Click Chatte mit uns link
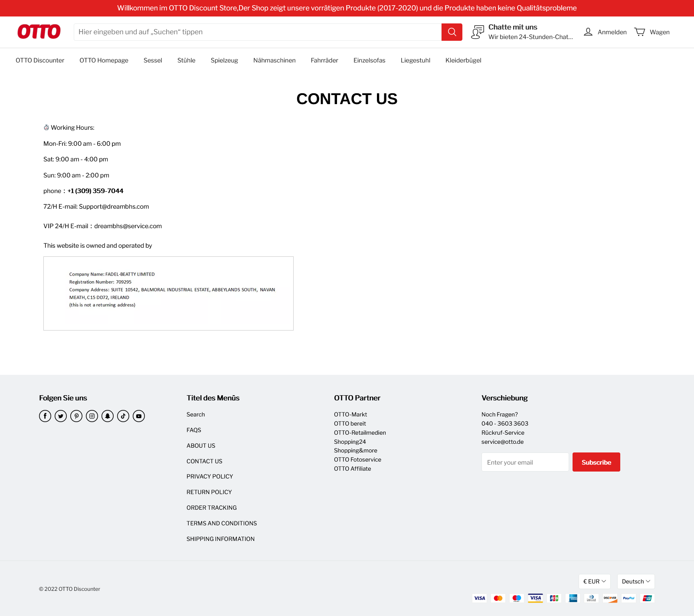The image size is (694, 616). 513,27
